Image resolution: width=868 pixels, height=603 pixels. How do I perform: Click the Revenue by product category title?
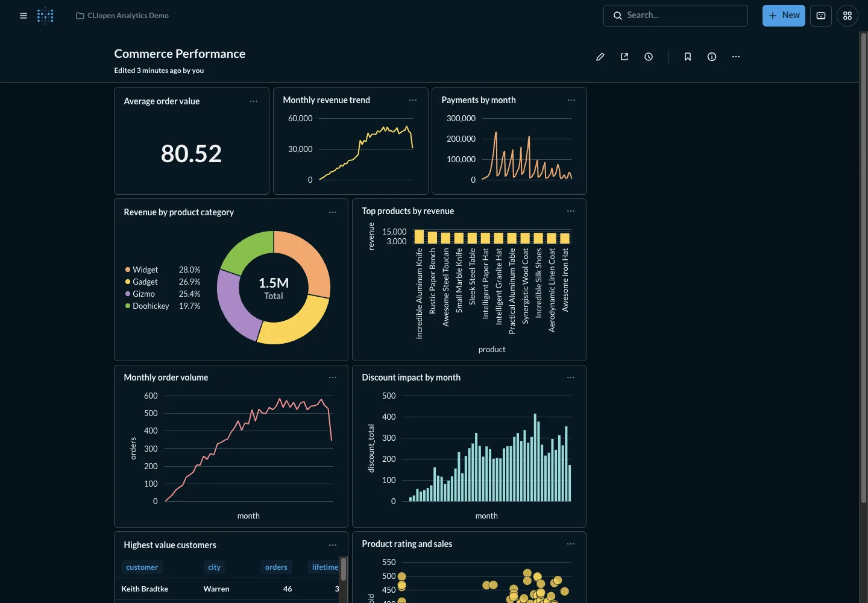(x=178, y=212)
